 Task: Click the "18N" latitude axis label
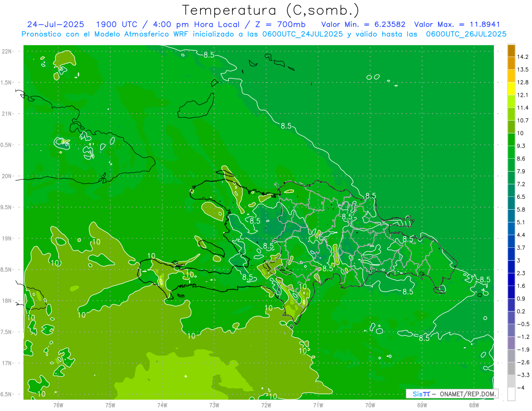tap(7, 301)
